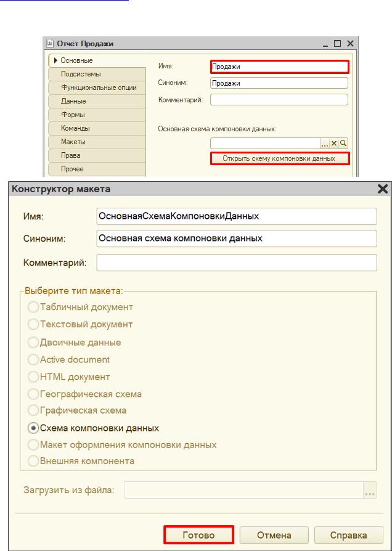
Task: Click the Основная схема компоновки данных label
Action: 218,129
